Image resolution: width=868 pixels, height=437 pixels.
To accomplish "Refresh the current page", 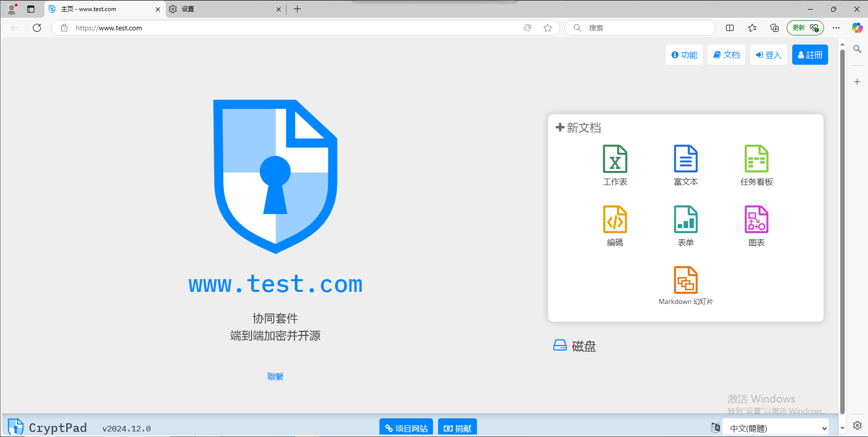I will point(37,28).
